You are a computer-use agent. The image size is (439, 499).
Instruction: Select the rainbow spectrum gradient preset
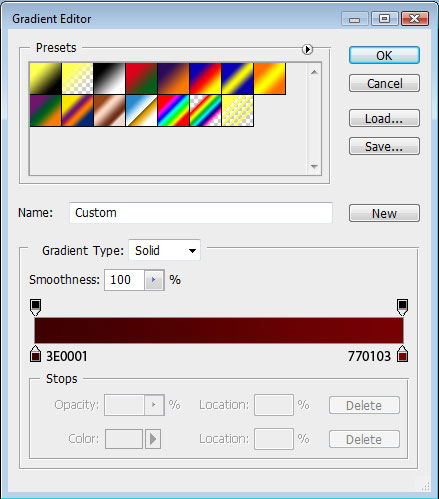tap(174, 111)
